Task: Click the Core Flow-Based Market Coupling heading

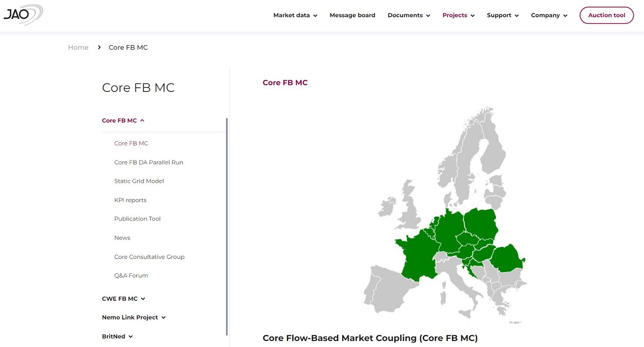Action: tap(370, 338)
